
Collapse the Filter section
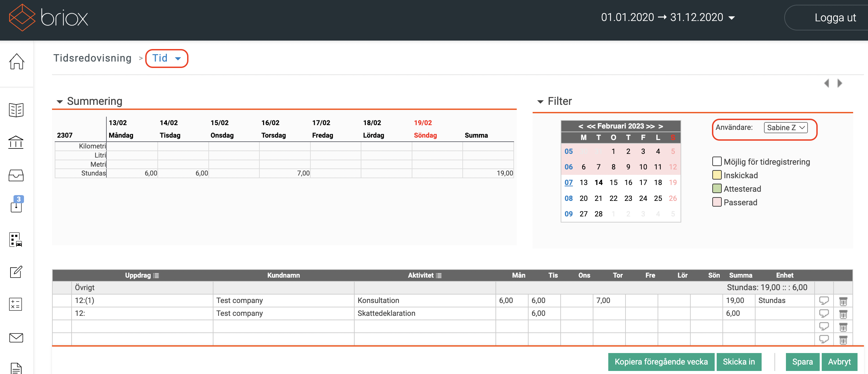540,101
